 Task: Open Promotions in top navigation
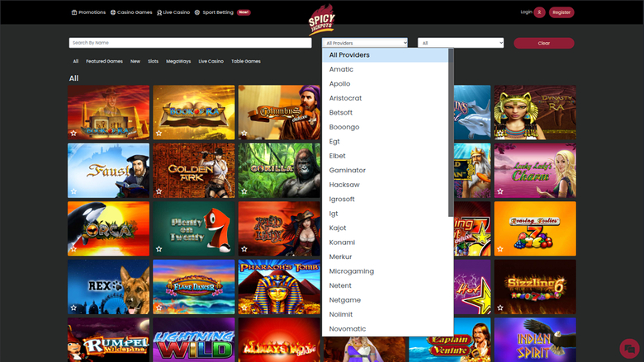[88, 12]
